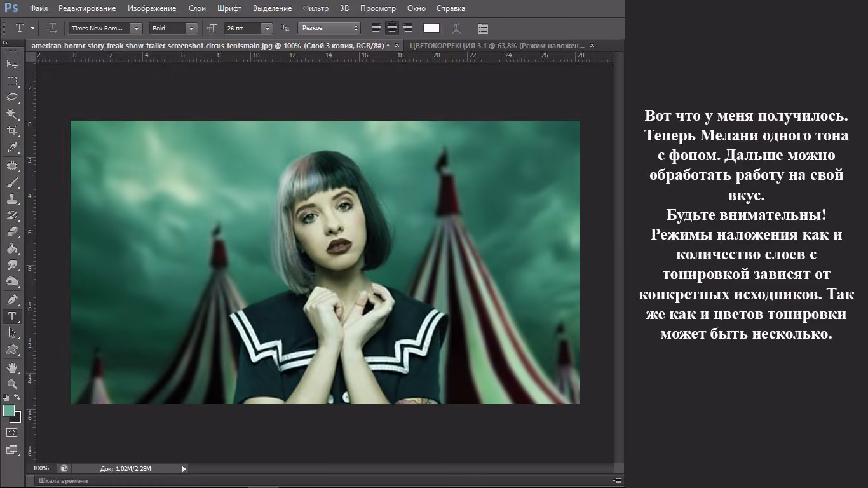This screenshot has height=488, width=868.
Task: Open the Просмотр menu
Action: 378,8
